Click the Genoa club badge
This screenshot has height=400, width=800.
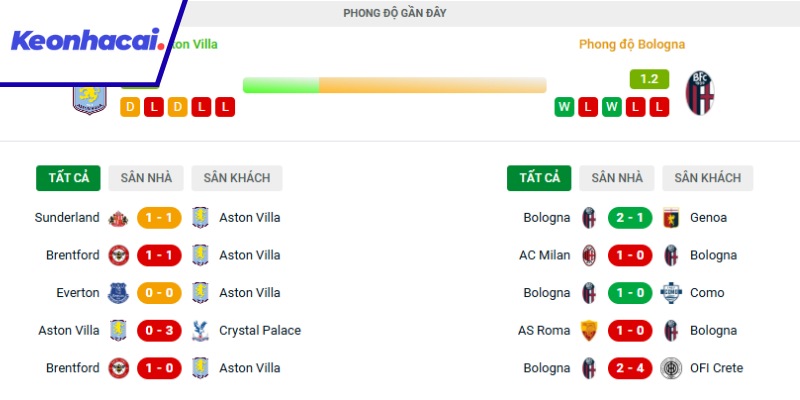tap(671, 217)
